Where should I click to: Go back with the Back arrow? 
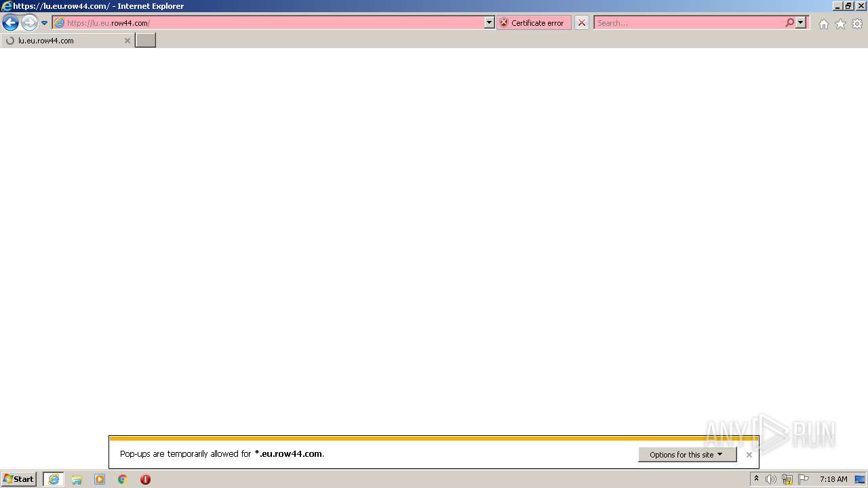(10, 23)
